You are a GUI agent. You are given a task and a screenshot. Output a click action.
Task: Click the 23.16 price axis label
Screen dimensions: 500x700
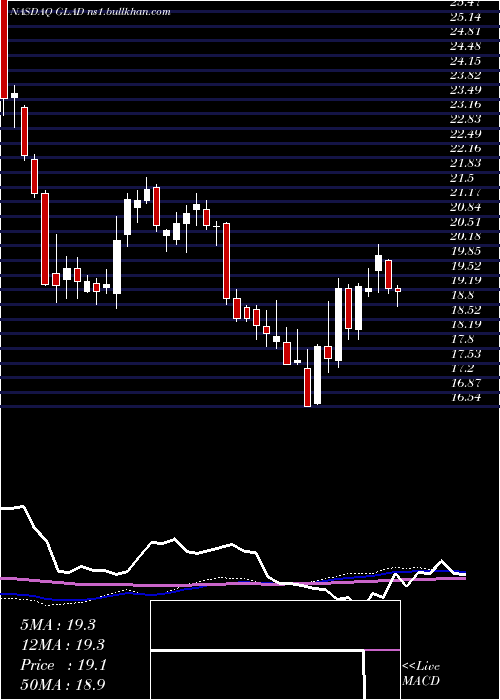pos(466,105)
